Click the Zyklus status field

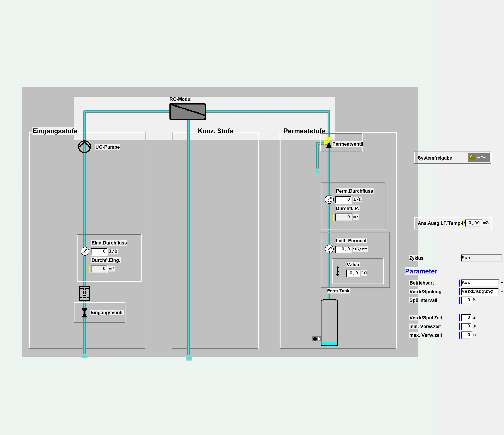481,258
